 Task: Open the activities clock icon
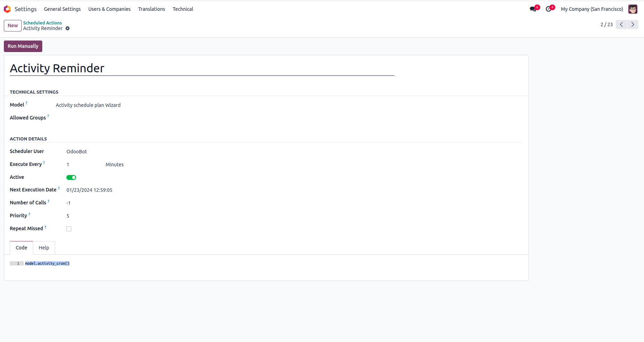coord(549,9)
